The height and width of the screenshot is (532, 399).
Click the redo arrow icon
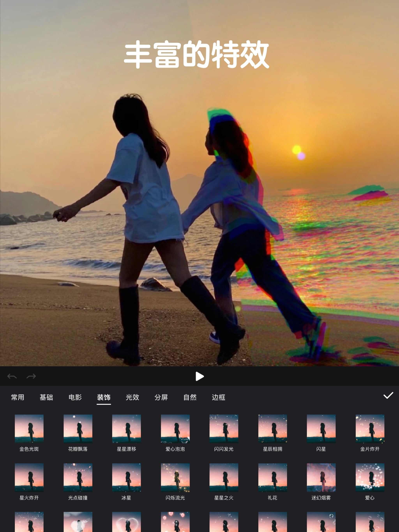pyautogui.click(x=31, y=376)
